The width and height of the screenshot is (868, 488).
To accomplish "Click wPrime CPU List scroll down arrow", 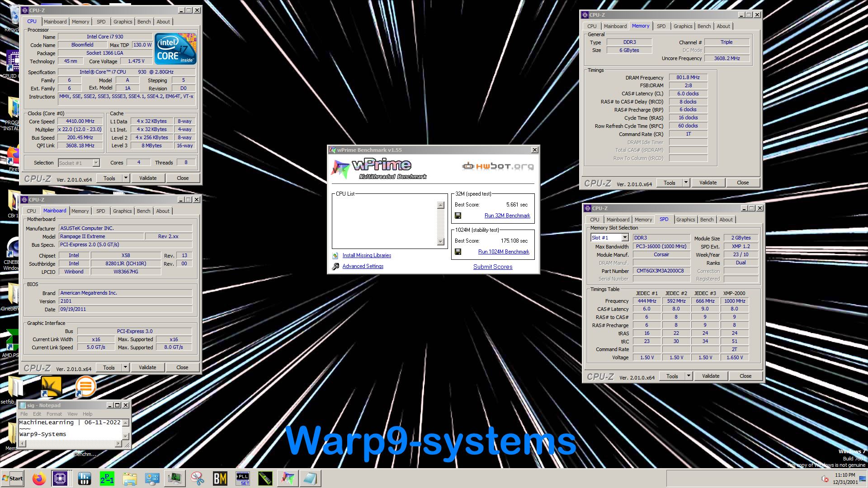I will tap(441, 242).
